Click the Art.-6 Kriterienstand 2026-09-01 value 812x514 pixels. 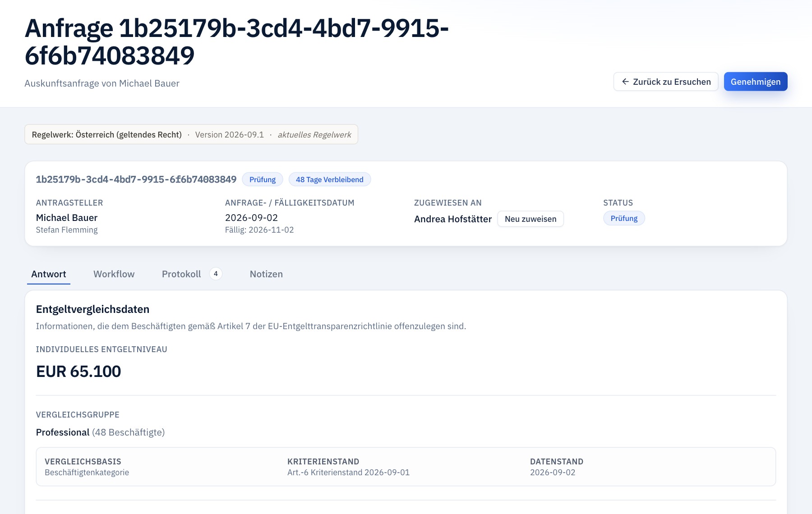tap(349, 473)
